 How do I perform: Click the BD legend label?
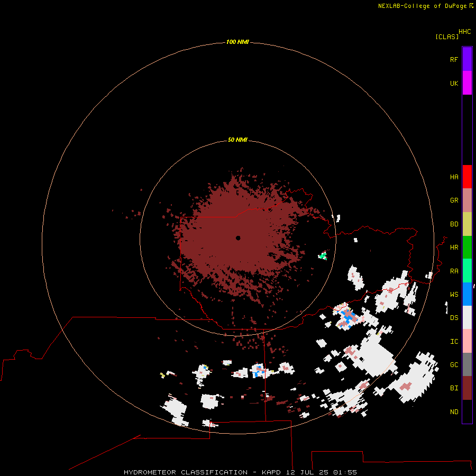click(x=454, y=224)
